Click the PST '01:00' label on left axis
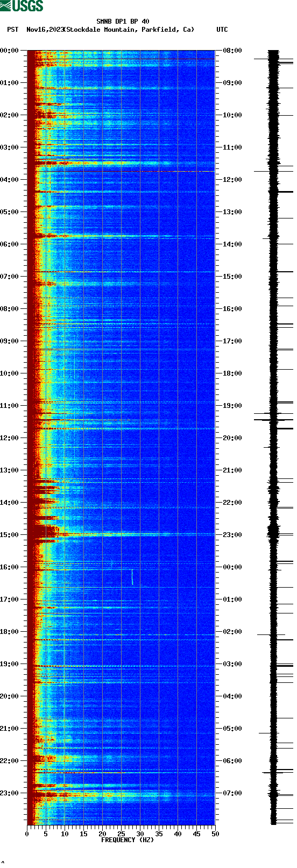The image size is (297, 868). click(x=10, y=83)
